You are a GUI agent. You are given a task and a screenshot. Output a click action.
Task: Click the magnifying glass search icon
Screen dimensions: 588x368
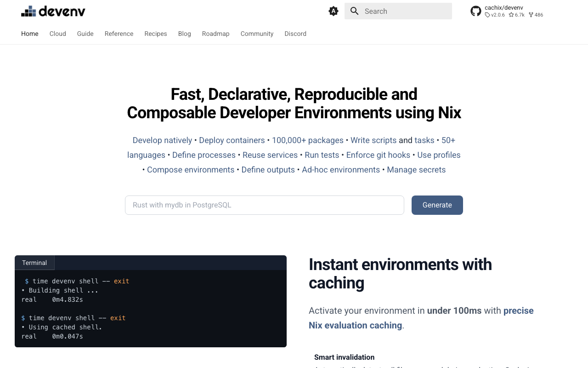[354, 11]
